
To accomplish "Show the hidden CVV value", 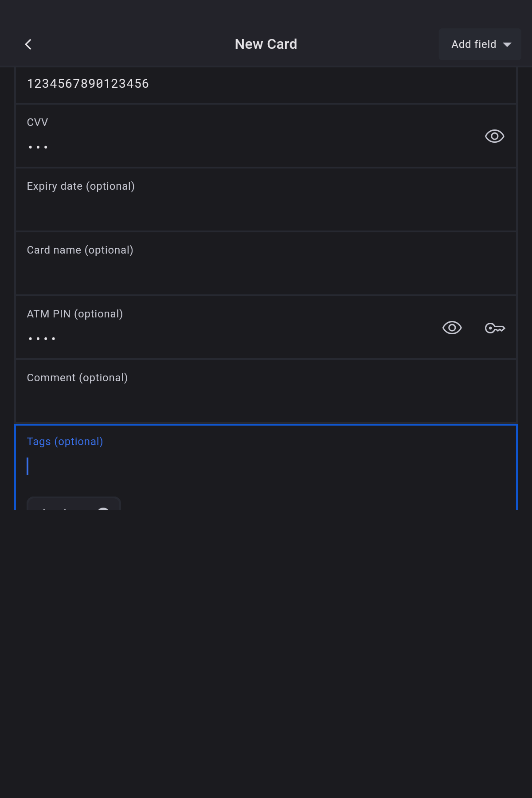I will [494, 136].
